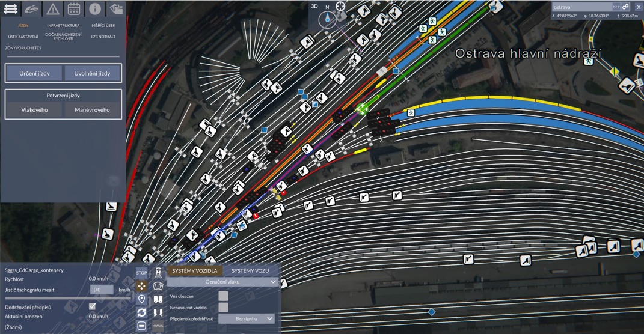Click the refresh arrows vehicle icon
The width and height of the screenshot is (644, 334).
point(141,312)
